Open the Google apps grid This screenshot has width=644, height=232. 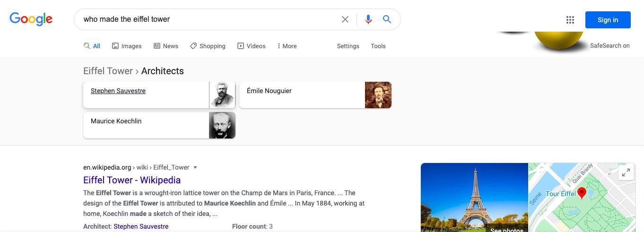(x=570, y=20)
